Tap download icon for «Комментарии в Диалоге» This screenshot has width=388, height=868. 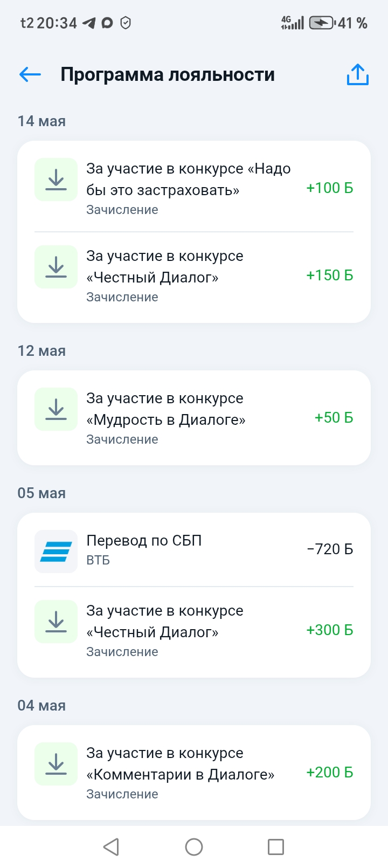(56, 764)
